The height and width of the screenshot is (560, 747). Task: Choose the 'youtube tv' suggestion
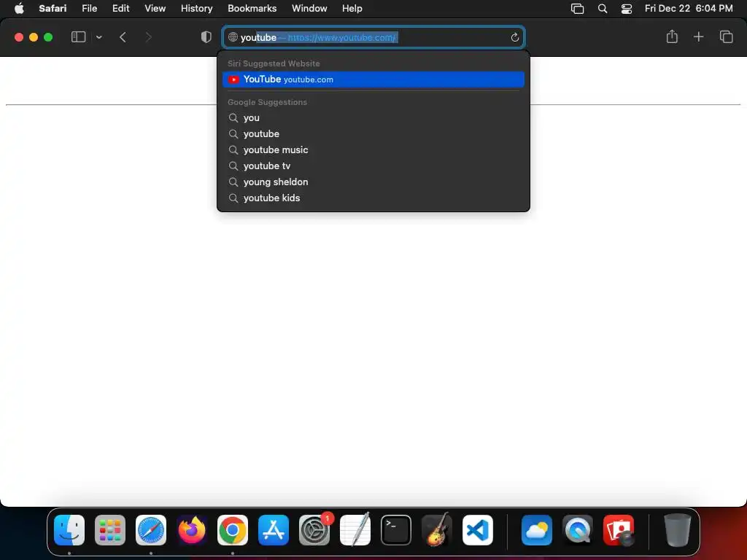click(x=373, y=166)
